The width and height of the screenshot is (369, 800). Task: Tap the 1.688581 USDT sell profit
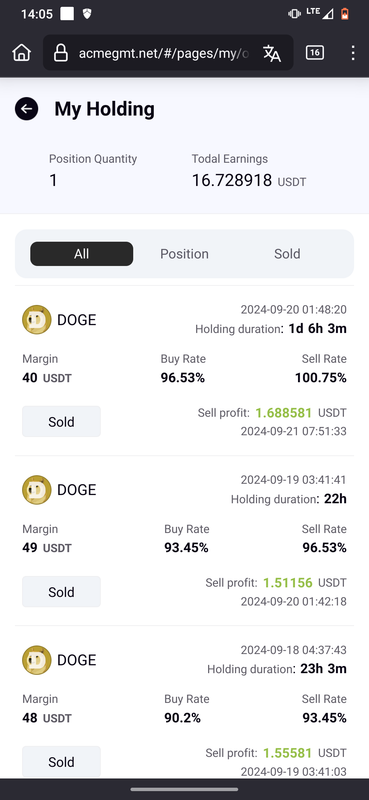pos(301,413)
